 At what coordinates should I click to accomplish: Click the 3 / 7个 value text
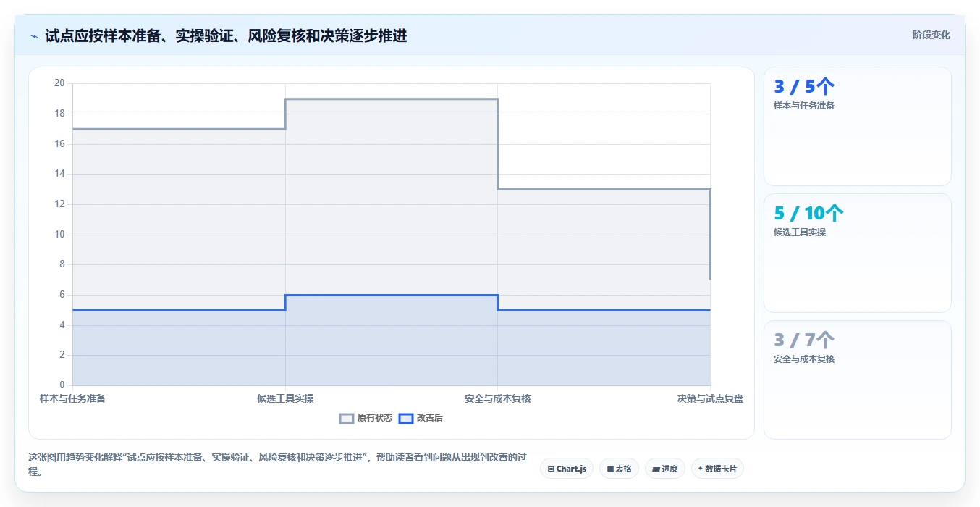(804, 340)
